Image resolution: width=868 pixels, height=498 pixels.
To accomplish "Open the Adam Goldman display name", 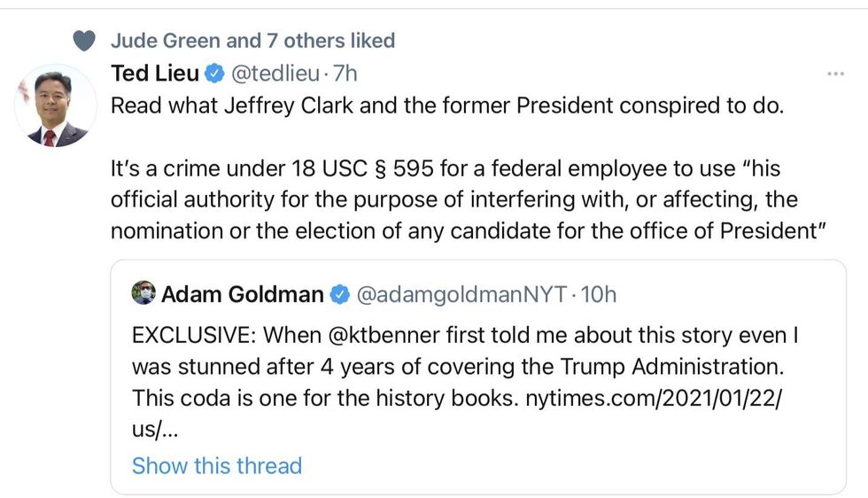I will [x=242, y=294].
